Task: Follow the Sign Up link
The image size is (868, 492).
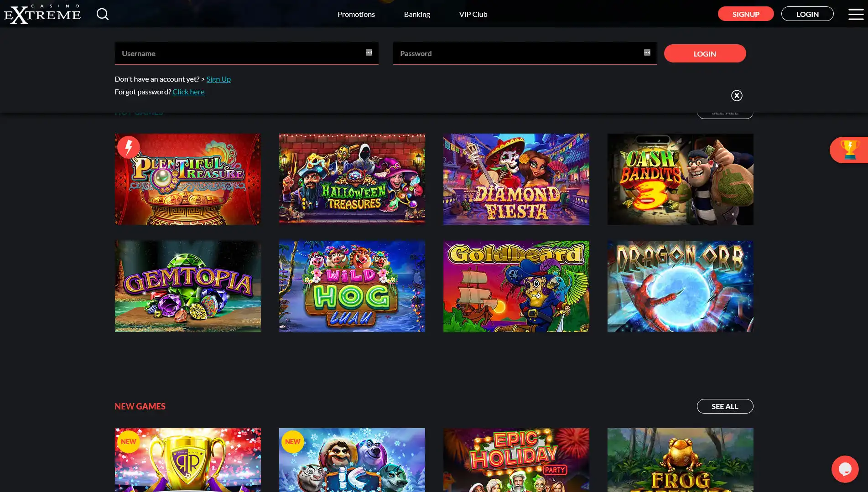Action: (218, 79)
